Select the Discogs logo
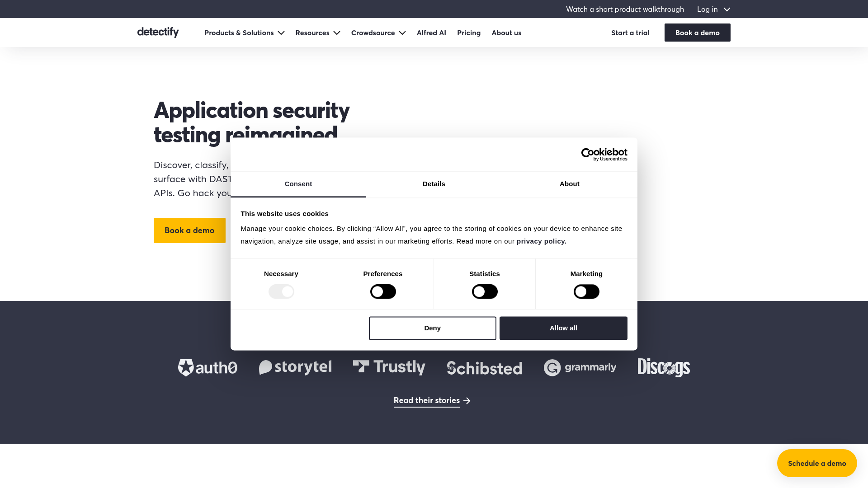Viewport: 868px width, 488px height. 663,368
